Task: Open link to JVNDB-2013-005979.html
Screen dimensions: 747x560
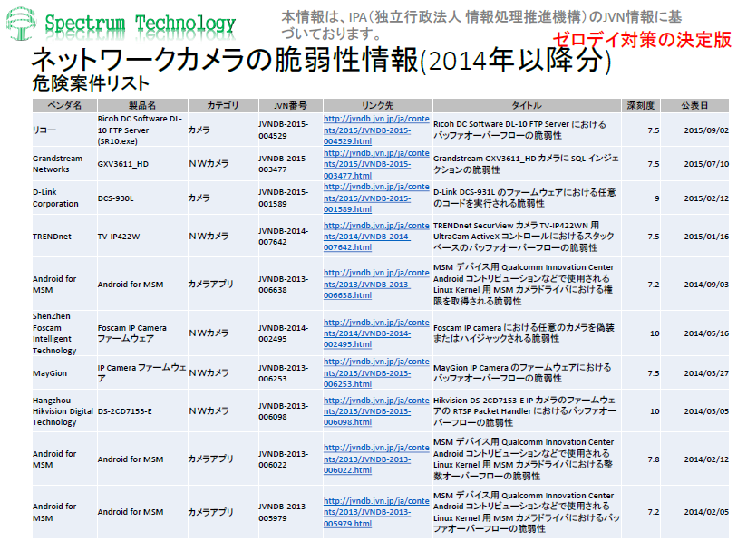Action: pyautogui.click(x=376, y=512)
